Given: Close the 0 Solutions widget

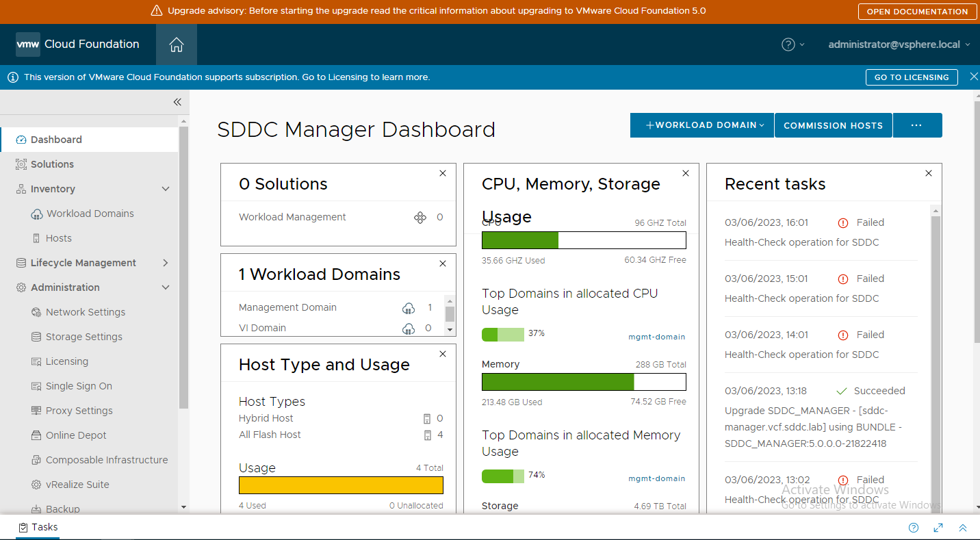Looking at the screenshot, I should (443, 174).
